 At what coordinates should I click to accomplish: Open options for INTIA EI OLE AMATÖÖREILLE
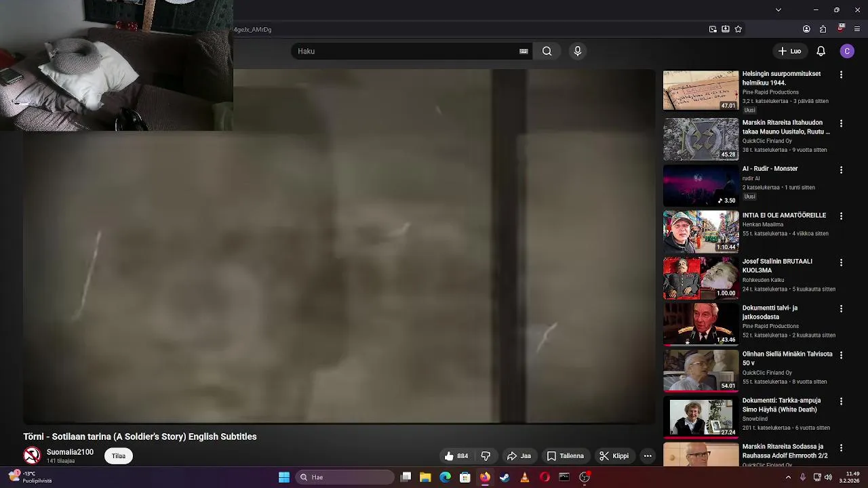[x=841, y=216]
